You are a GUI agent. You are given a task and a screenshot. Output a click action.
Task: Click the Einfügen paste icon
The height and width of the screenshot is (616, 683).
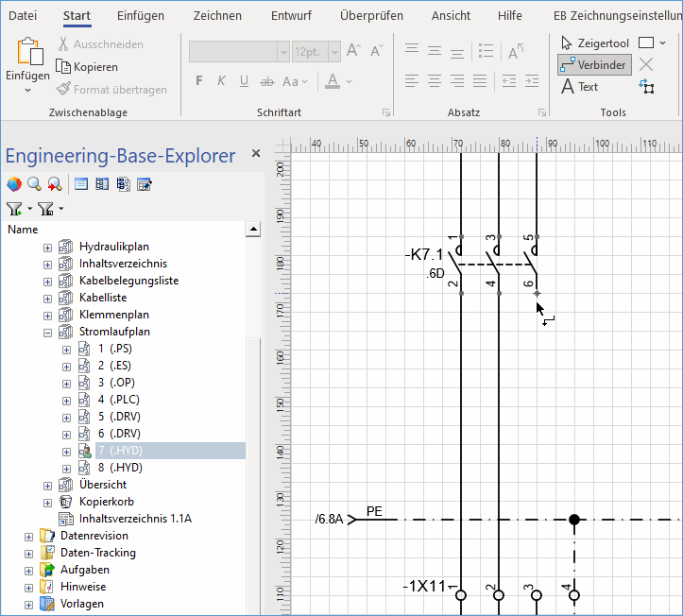point(28,53)
